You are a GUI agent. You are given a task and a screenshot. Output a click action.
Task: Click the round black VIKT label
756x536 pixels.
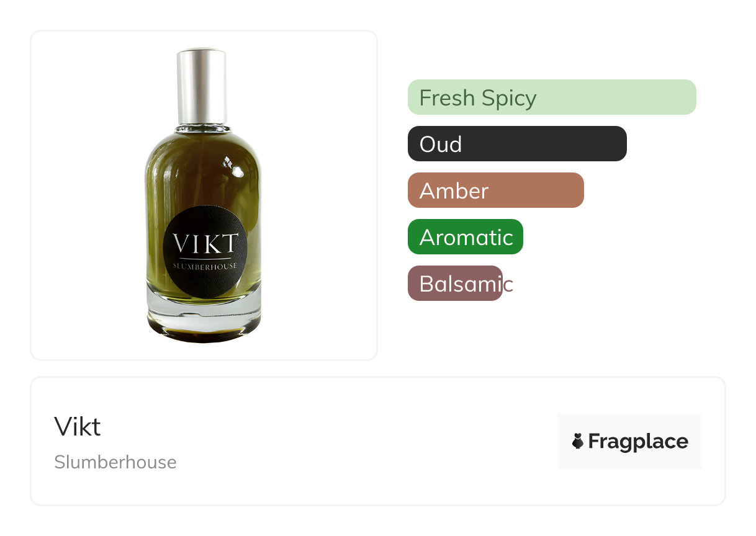[x=205, y=252]
